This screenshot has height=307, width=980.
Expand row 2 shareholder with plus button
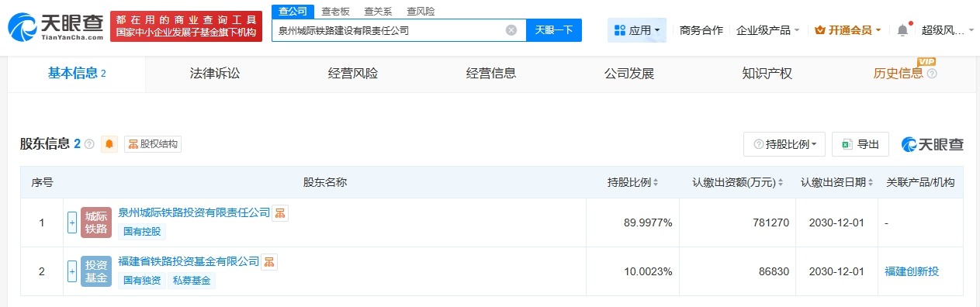(x=72, y=271)
